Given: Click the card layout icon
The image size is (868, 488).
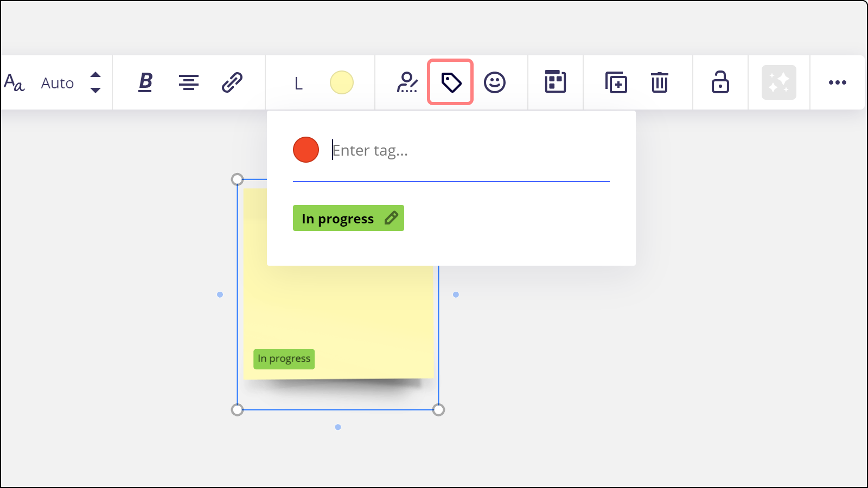Looking at the screenshot, I should tap(556, 82).
